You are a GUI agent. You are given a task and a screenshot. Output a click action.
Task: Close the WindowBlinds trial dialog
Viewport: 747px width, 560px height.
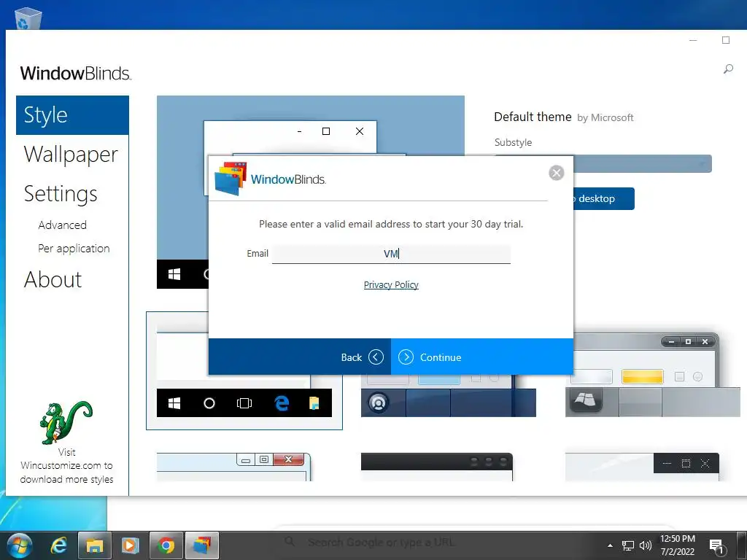click(556, 173)
